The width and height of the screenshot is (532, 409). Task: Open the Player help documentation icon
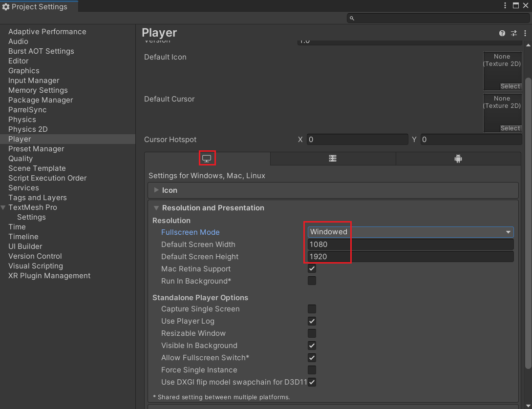(502, 33)
